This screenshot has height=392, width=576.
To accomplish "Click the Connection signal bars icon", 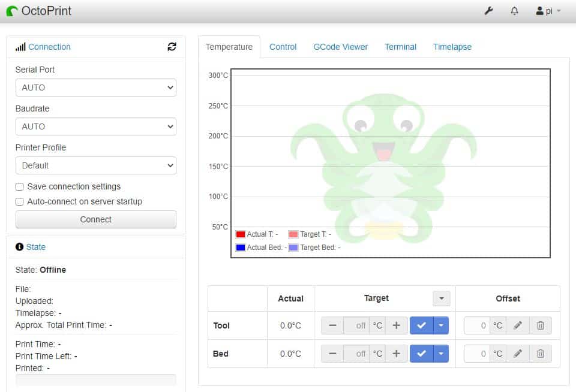I will click(20, 47).
